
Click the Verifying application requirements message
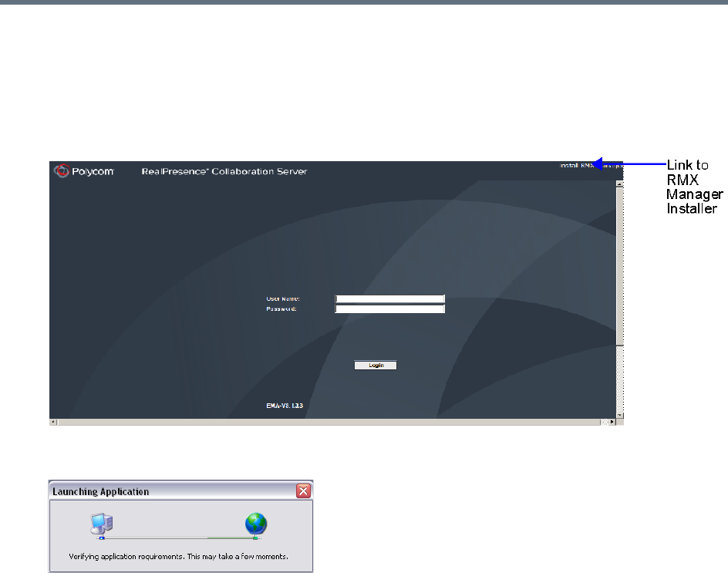click(x=178, y=556)
